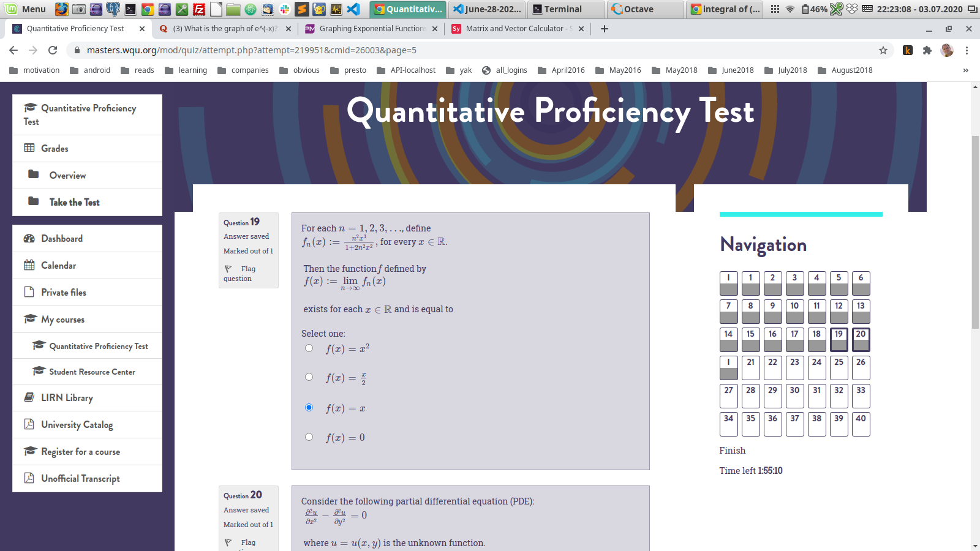Jump to question 25 in Navigation

(839, 367)
